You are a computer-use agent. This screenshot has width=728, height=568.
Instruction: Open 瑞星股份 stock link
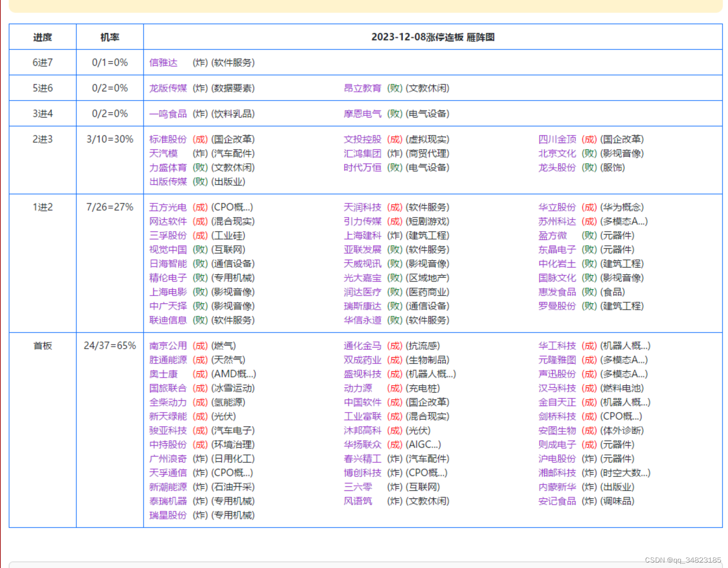[168, 515]
